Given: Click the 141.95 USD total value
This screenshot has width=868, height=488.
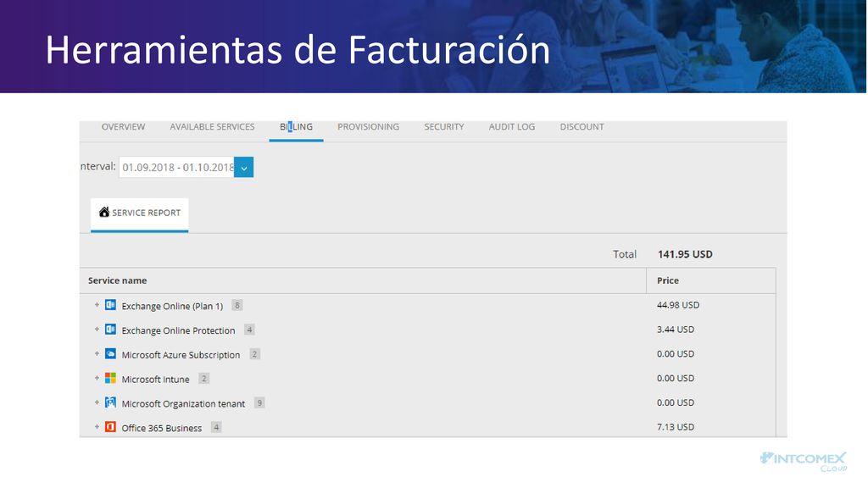Looking at the screenshot, I should pos(685,254).
